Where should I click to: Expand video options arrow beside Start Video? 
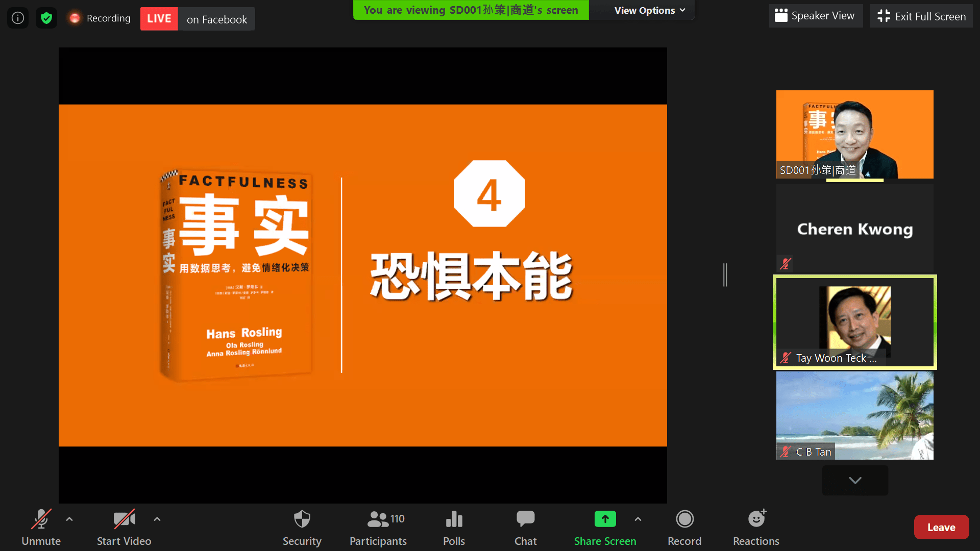[x=157, y=519]
